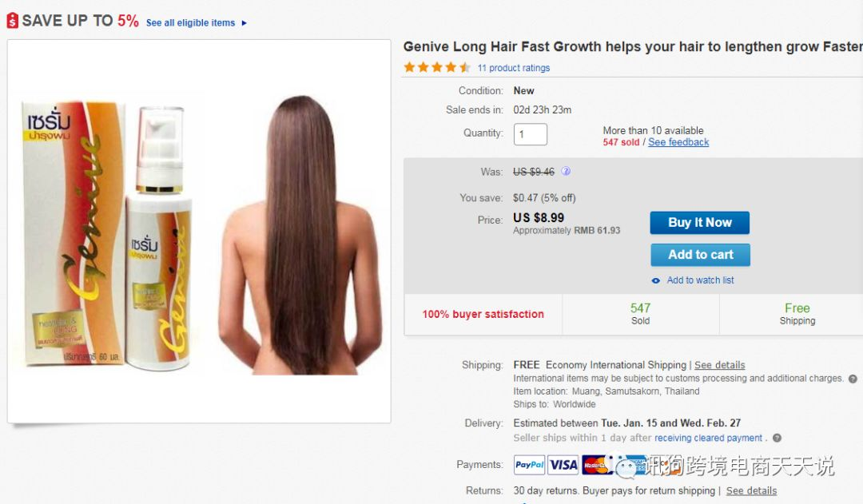Open the 11 product ratings link
This screenshot has height=504, width=863.
click(514, 68)
